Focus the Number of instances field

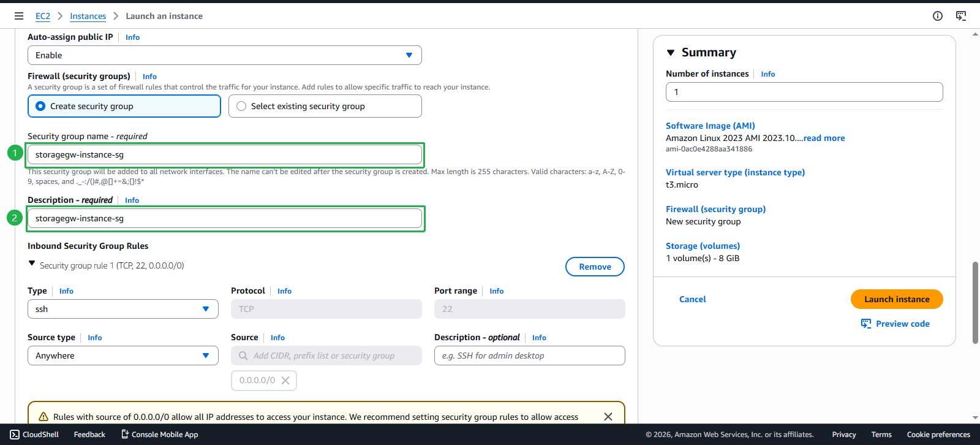click(804, 92)
